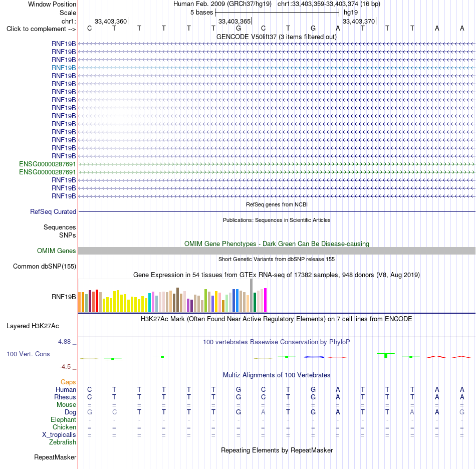Click the faded C base in the Dog row
This screenshot has height=469, width=476.
(114, 412)
